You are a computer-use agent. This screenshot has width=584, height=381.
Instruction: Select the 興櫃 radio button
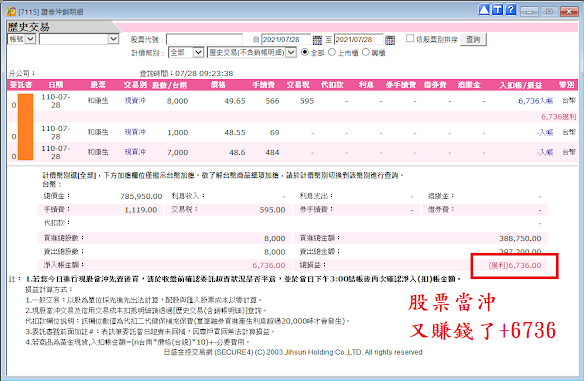pos(366,52)
